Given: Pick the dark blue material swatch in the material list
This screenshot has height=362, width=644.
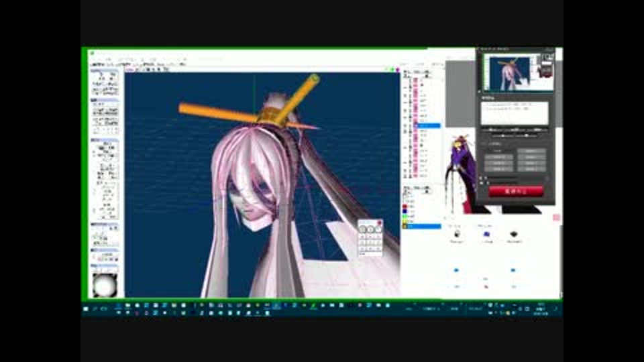Looking at the screenshot, I should (405, 211).
